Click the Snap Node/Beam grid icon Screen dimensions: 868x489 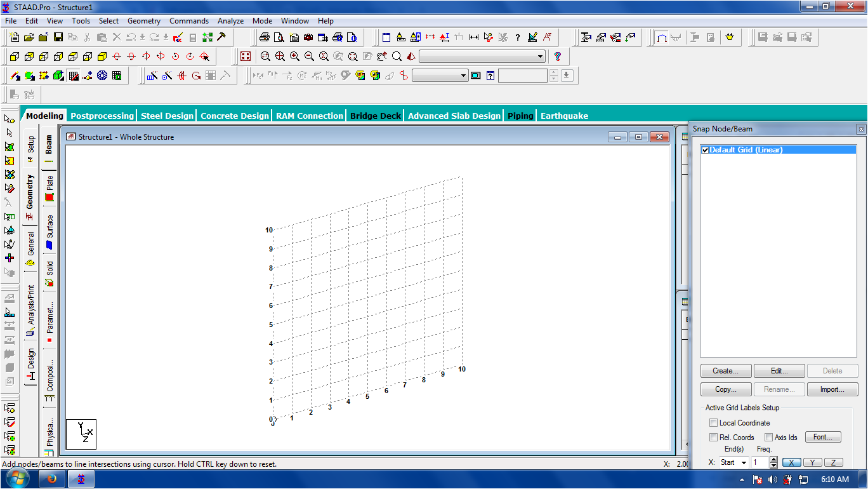pyautogui.click(x=73, y=76)
